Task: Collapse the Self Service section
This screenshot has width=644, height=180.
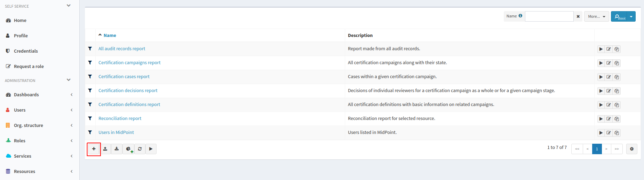Action: click(x=69, y=6)
